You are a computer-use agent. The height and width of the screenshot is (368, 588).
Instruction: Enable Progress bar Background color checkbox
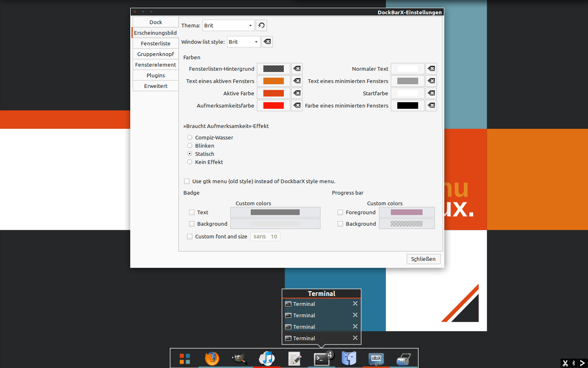tap(341, 224)
